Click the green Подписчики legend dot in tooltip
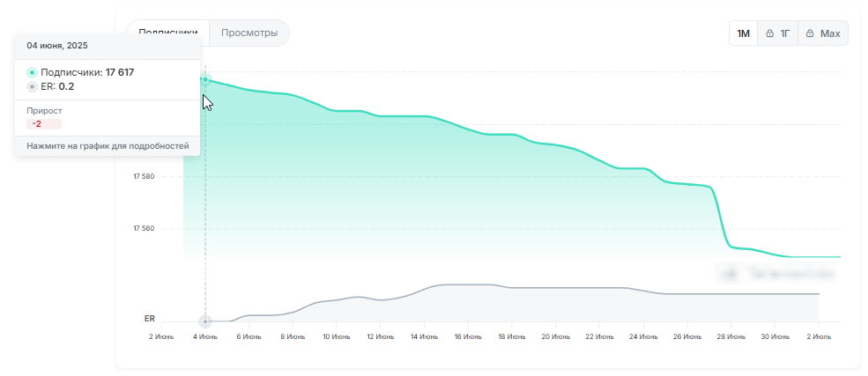868x376 pixels. pyautogui.click(x=33, y=72)
